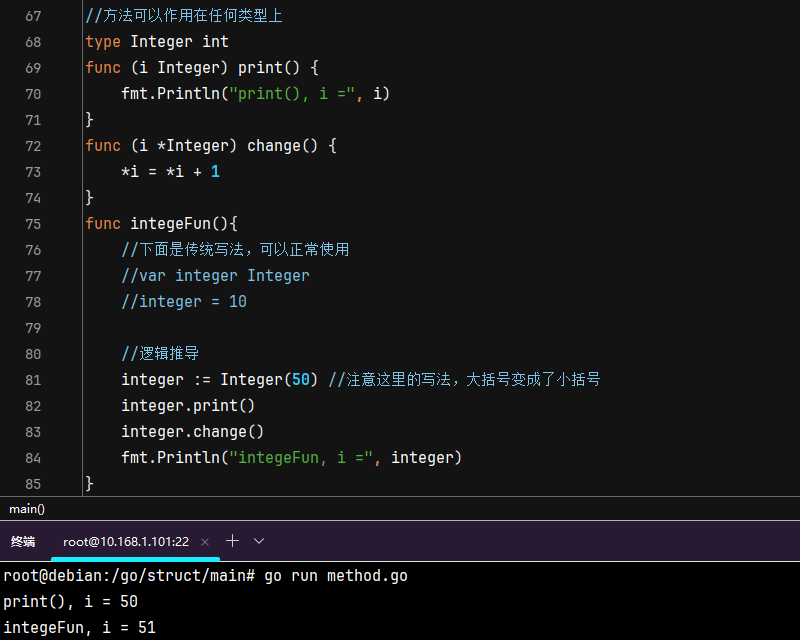Viewport: 800px width, 640px height.
Task: Click line number 75 in the gutter
Action: 33,224
